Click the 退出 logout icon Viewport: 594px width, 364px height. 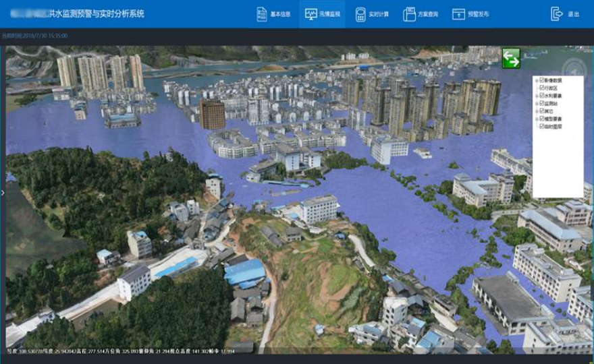pyautogui.click(x=557, y=14)
